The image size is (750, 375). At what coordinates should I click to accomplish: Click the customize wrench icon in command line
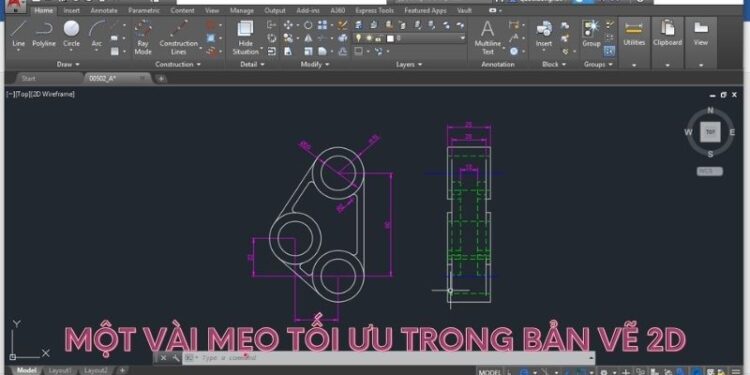[x=176, y=357]
